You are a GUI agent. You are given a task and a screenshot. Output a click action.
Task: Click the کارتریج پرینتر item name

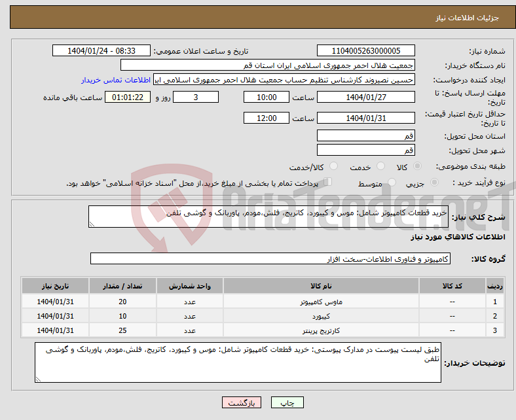point(321,330)
